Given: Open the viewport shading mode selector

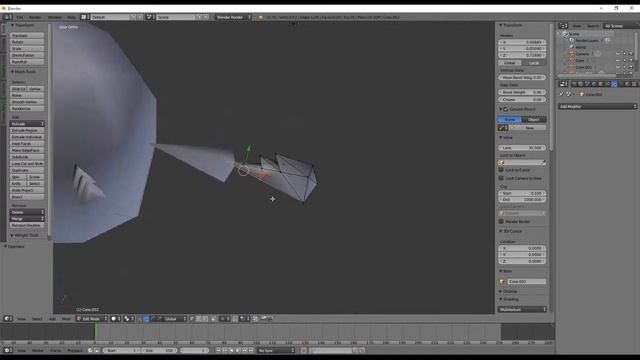Looking at the screenshot, I should coord(116,318).
